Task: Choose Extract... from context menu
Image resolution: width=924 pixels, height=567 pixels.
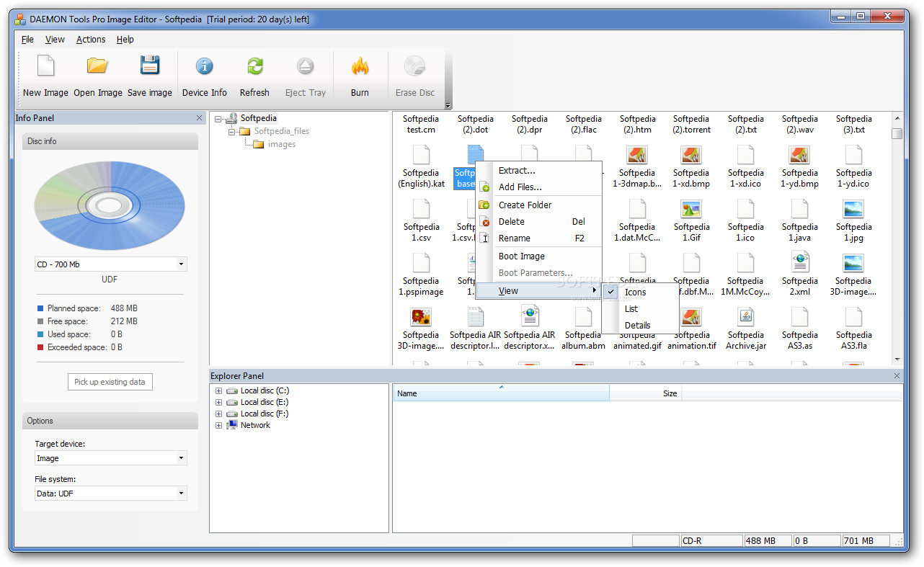Action: click(539, 171)
